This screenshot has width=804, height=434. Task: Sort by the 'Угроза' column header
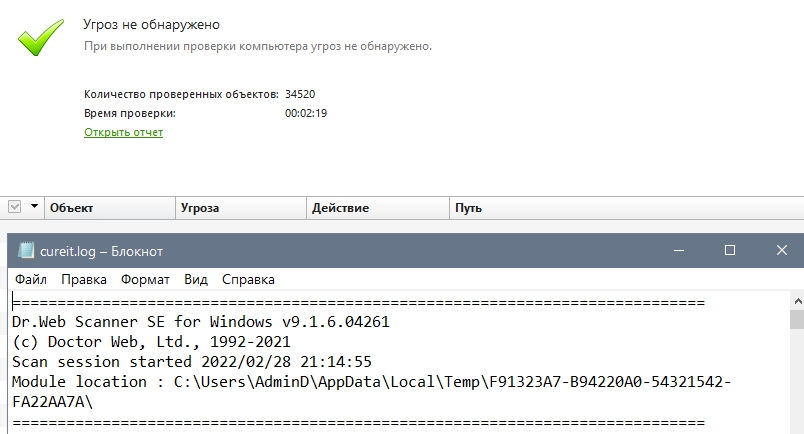pos(241,208)
